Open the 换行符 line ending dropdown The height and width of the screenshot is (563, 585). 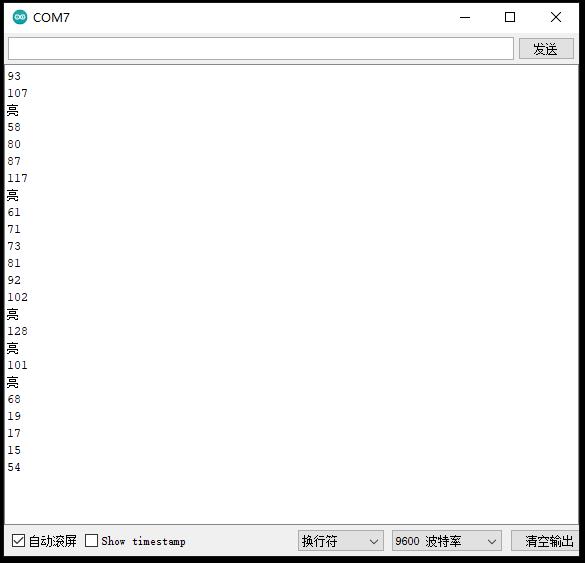(x=341, y=541)
